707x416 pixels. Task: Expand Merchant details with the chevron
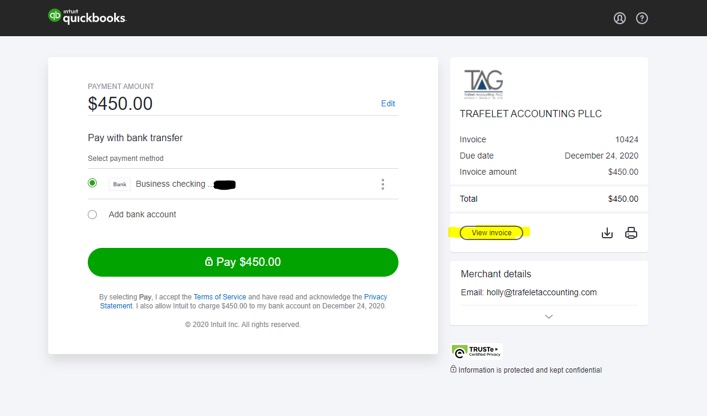pos(549,316)
